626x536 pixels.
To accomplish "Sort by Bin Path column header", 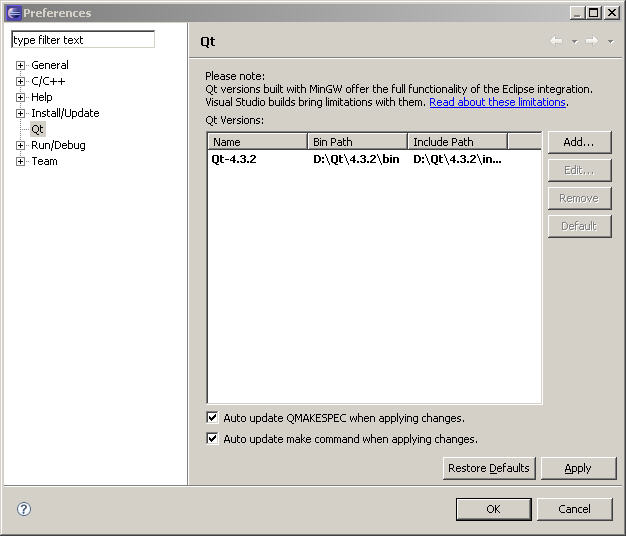I will click(x=358, y=142).
